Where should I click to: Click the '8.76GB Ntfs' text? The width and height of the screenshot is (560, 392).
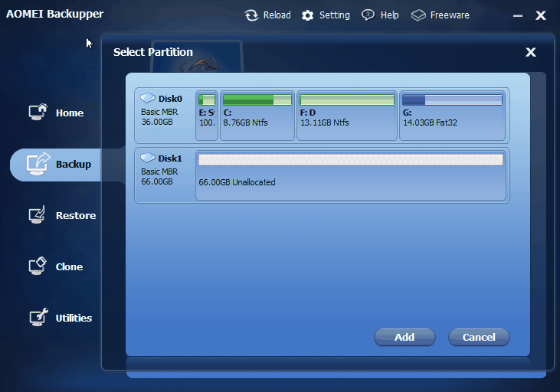point(245,122)
